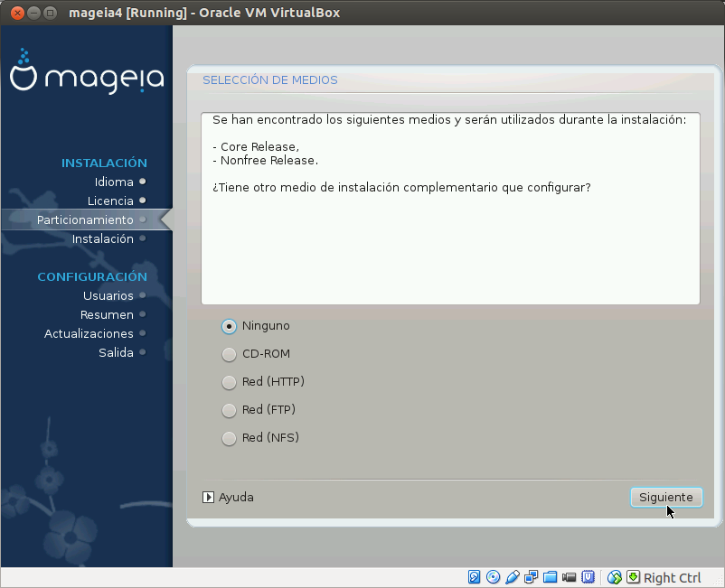
Task: Select Red (FTP) media option
Action: point(229,410)
